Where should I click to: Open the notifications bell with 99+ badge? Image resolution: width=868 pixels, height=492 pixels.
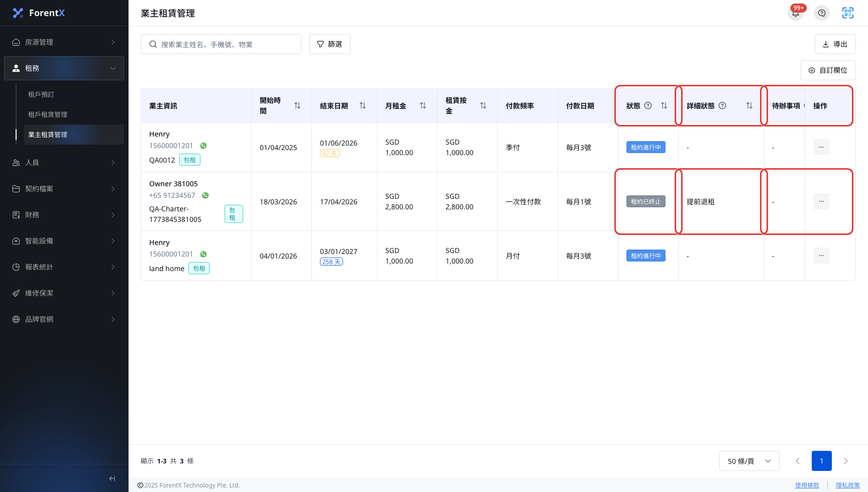(x=796, y=13)
